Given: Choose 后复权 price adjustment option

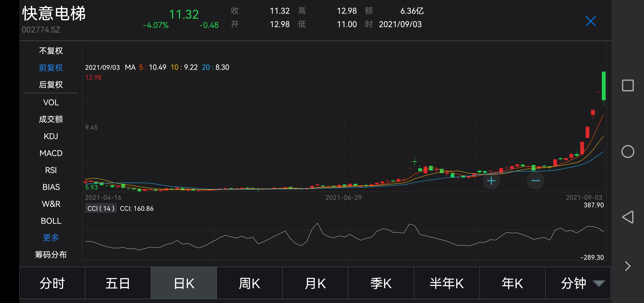Looking at the screenshot, I should pos(51,85).
